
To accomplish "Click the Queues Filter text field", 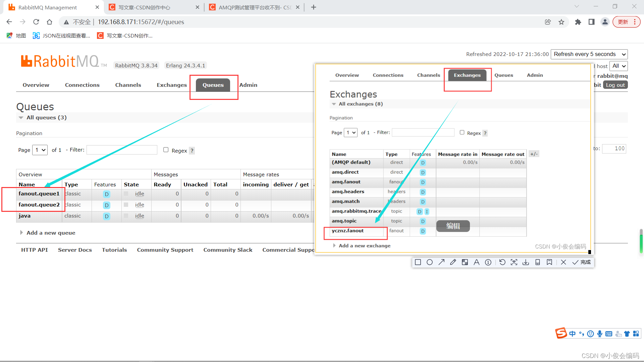I will point(122,150).
